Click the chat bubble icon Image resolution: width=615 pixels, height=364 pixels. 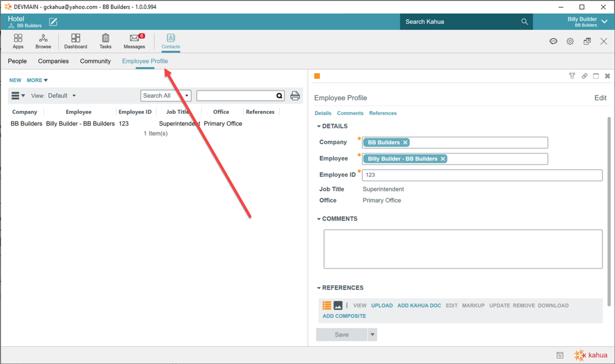[553, 41]
